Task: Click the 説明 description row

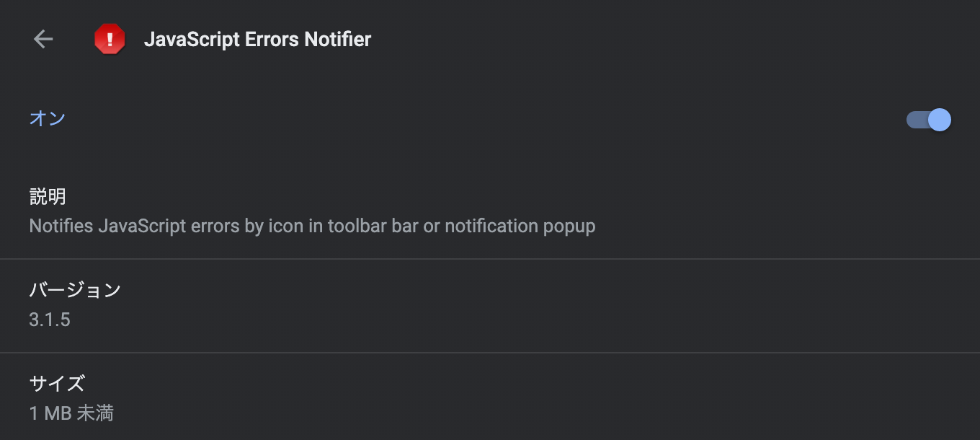Action: point(490,211)
